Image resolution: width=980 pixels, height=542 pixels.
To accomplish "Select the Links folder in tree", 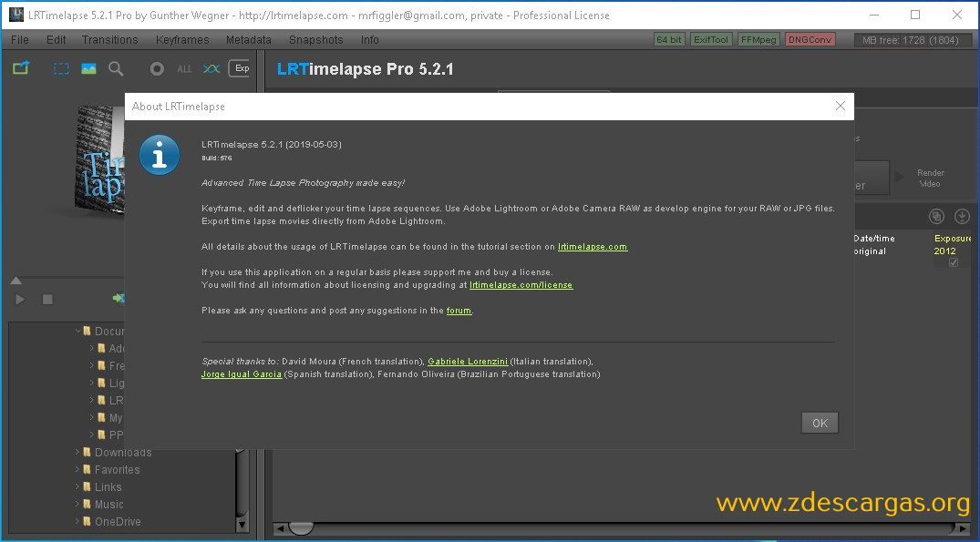I will point(108,487).
